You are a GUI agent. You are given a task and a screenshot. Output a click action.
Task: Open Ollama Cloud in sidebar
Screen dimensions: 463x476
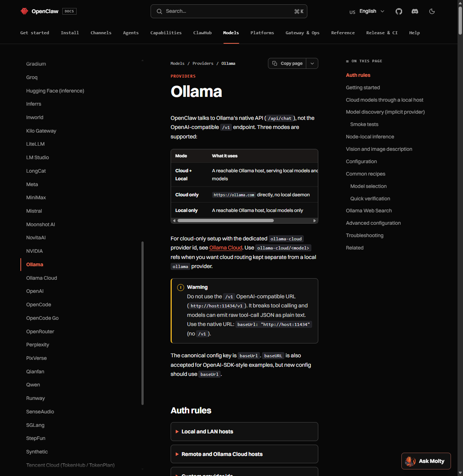coord(42,278)
